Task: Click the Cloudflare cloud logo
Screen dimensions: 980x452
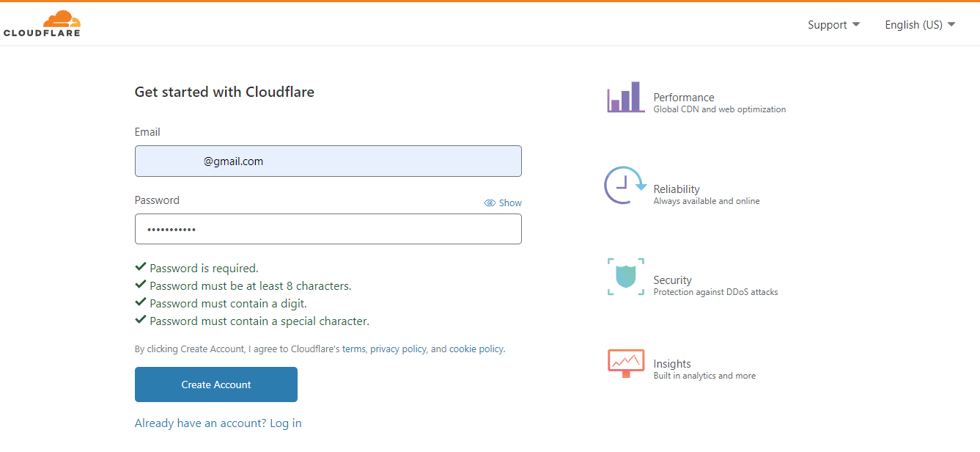Action: coord(42,24)
